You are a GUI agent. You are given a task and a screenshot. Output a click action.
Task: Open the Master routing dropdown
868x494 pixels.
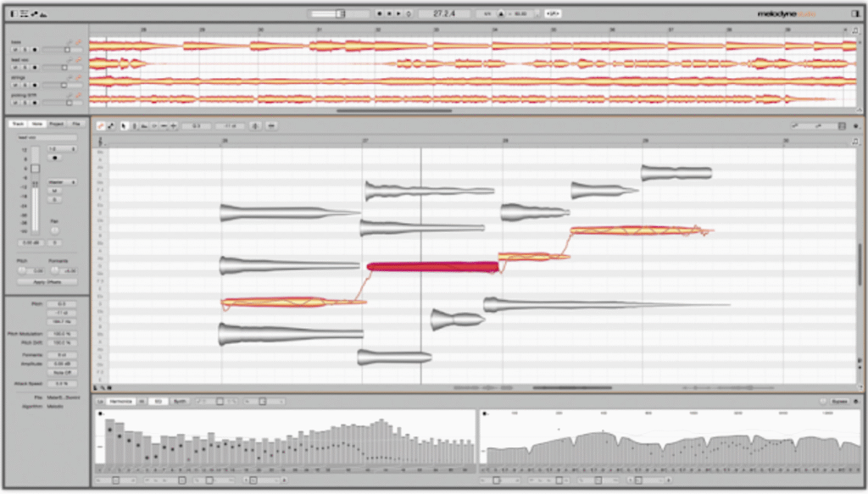point(62,182)
